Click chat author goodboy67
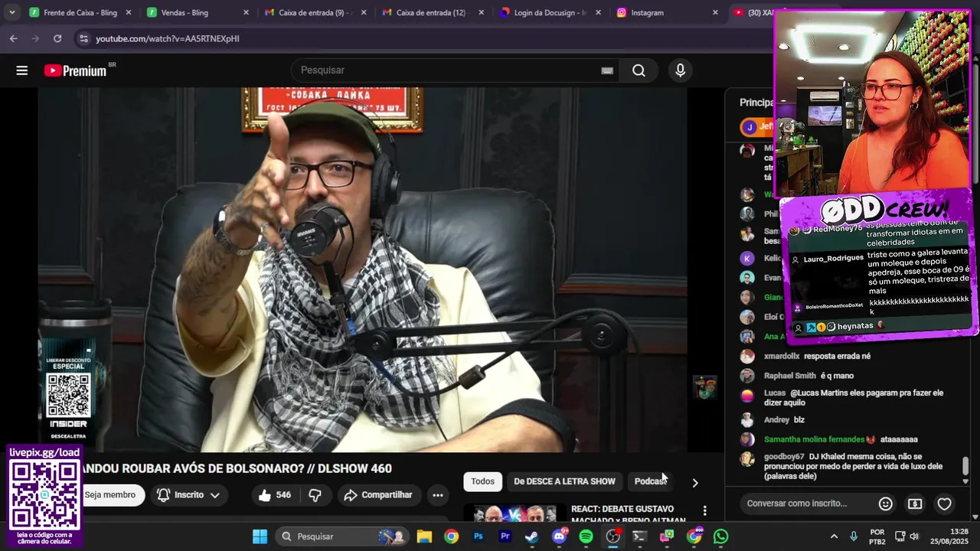 (x=784, y=457)
